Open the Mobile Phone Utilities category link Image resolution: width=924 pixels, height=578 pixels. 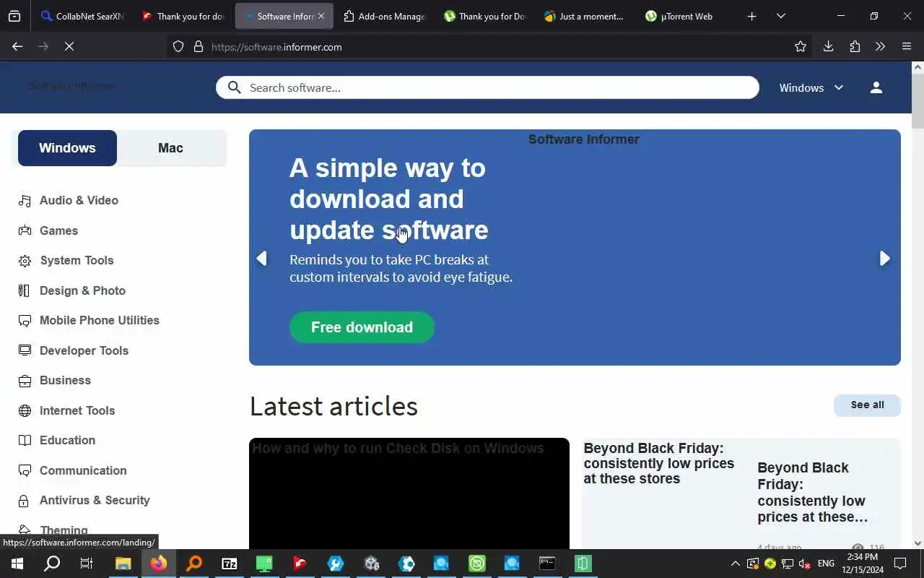[100, 321]
